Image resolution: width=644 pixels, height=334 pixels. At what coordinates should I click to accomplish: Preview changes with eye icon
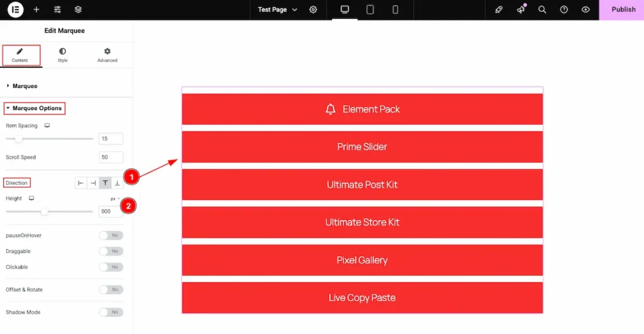[x=586, y=9]
